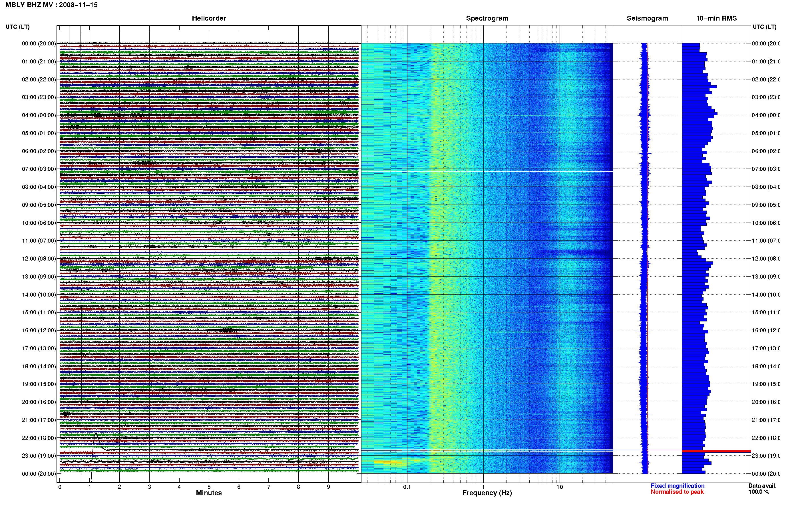Click the left 12:00 (08:00) time label

tap(39, 259)
